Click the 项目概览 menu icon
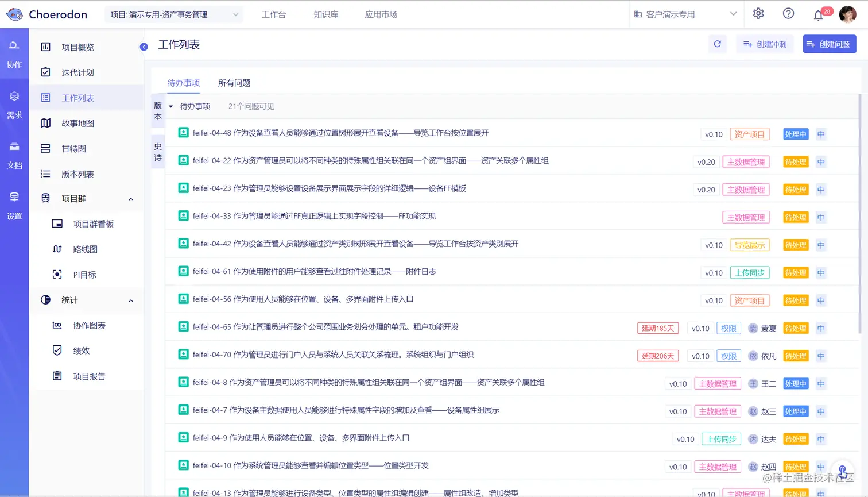868x497 pixels. pyautogui.click(x=46, y=47)
